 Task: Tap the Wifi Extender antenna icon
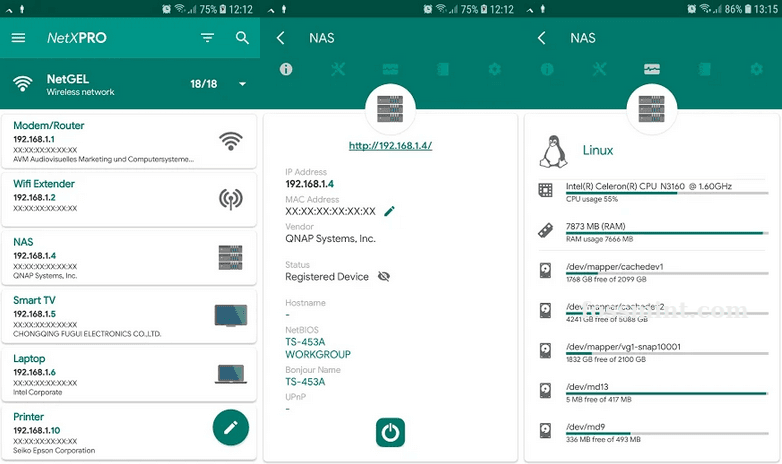pos(230,199)
